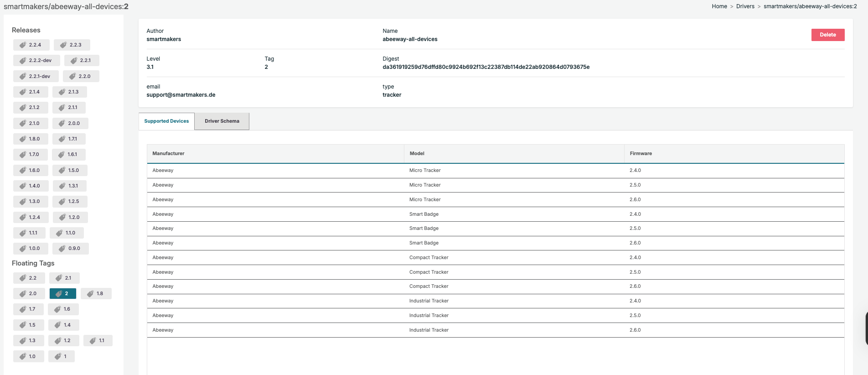Click the type value tracker
868x375 pixels.
click(392, 95)
